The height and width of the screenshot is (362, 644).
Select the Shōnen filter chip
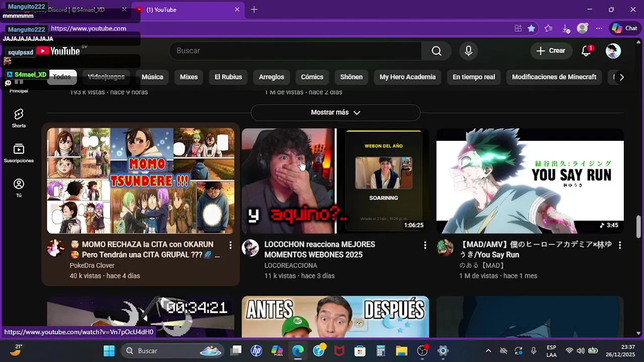(351, 77)
